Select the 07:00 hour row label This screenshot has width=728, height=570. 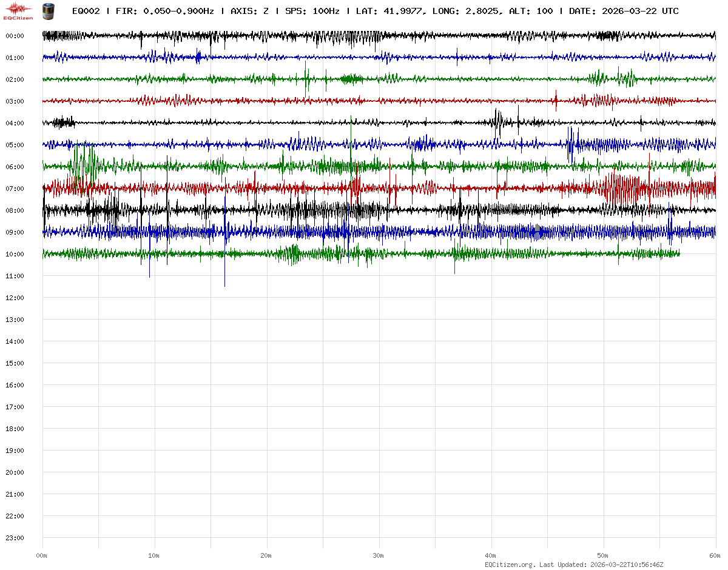coord(15,189)
